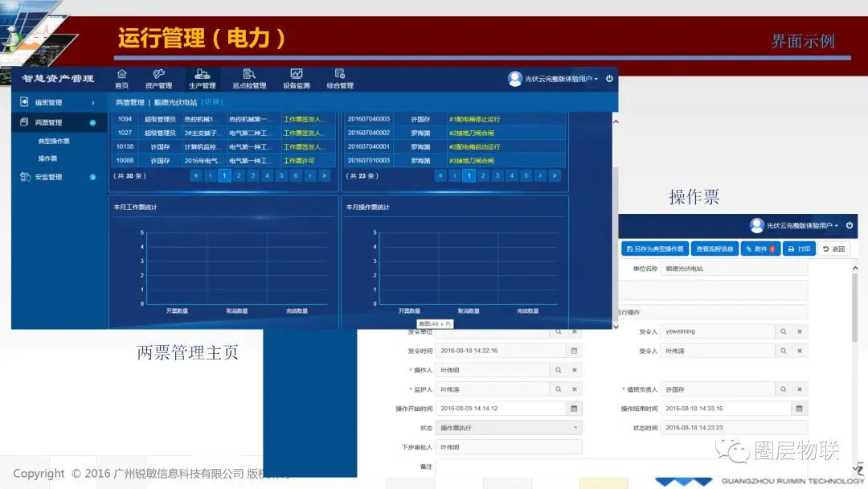Clear the 监护人 field
This screenshot has height=489, width=868.
[574, 389]
